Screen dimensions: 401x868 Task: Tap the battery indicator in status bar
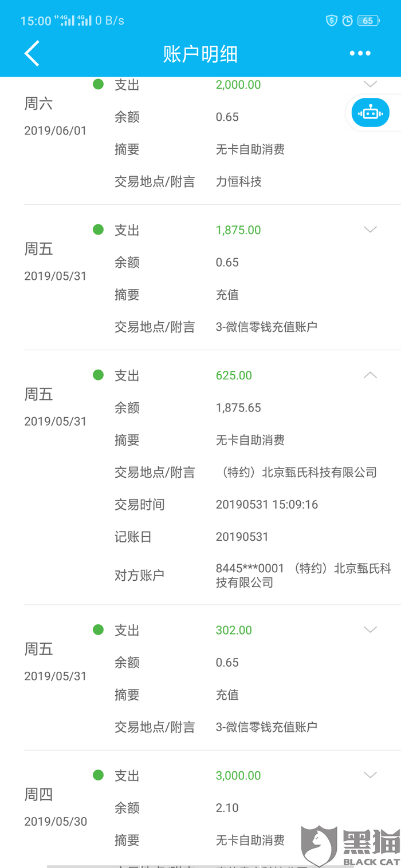pyautogui.click(x=368, y=21)
